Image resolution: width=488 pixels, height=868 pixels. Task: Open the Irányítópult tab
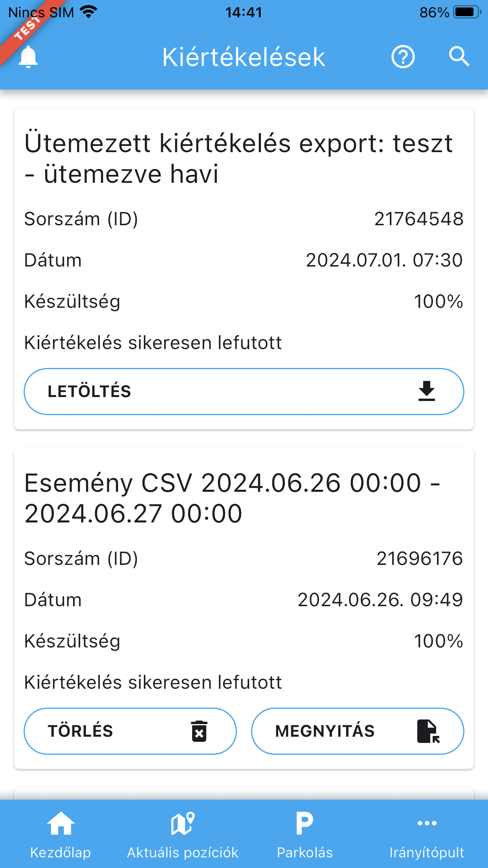[x=427, y=852]
